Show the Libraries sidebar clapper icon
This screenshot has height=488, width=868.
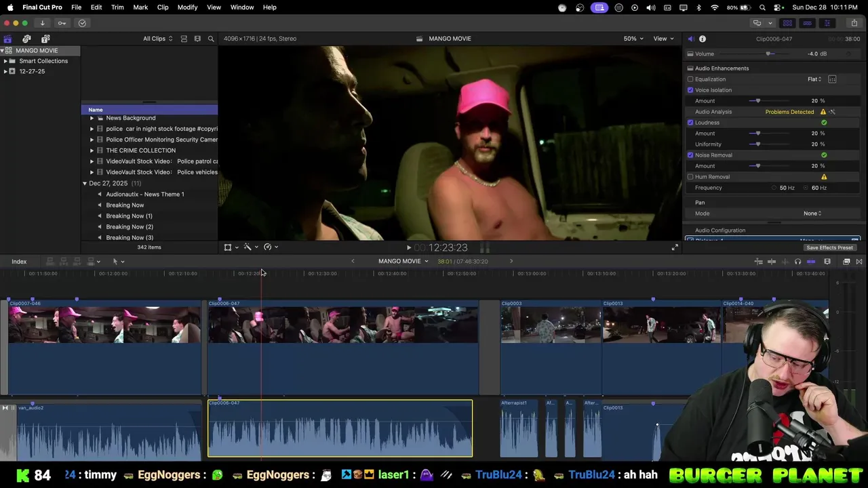(x=7, y=39)
